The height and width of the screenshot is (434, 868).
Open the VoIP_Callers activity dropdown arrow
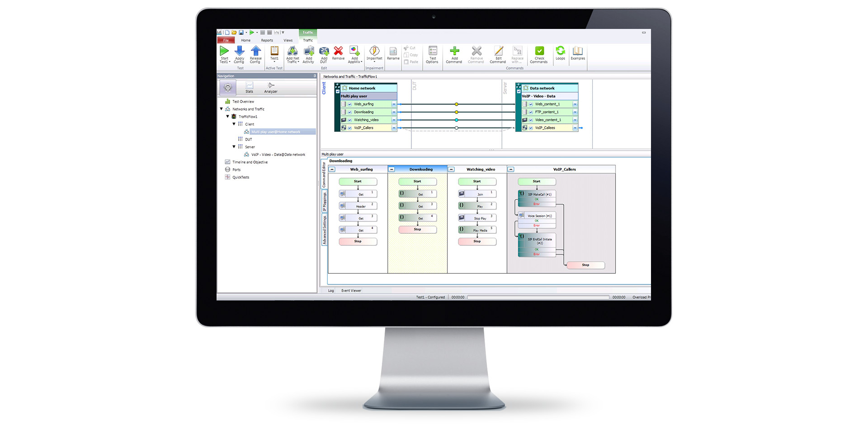394,128
